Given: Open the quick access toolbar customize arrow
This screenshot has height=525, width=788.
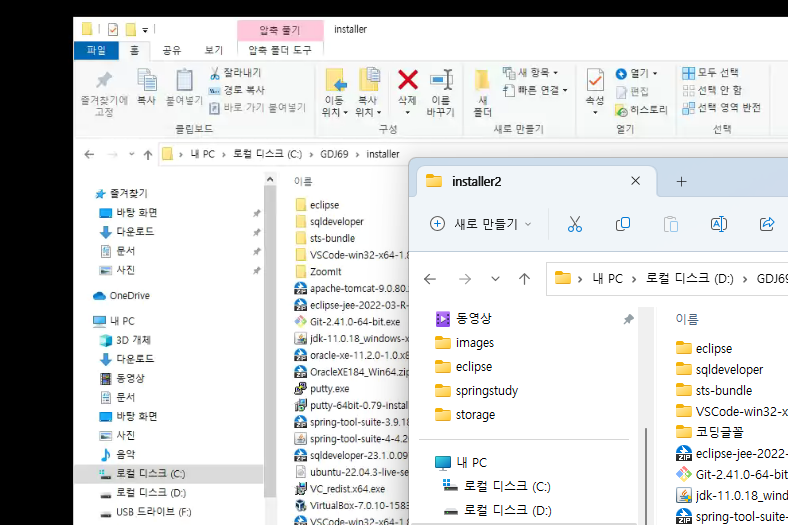Looking at the screenshot, I should point(145,30).
